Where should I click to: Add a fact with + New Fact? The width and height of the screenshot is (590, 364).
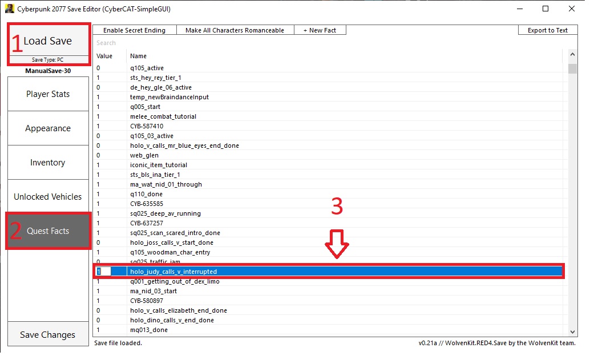(x=320, y=30)
